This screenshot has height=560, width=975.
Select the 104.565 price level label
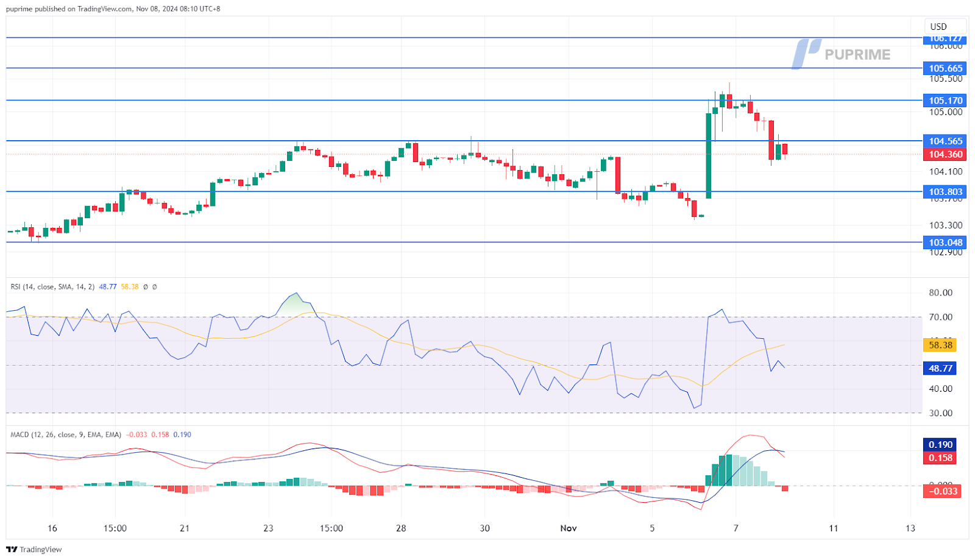coord(945,141)
